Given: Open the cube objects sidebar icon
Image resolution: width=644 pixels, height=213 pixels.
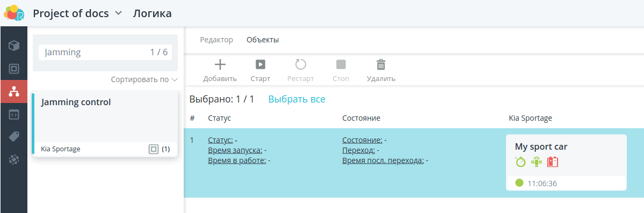Looking at the screenshot, I should pyautogui.click(x=14, y=46).
